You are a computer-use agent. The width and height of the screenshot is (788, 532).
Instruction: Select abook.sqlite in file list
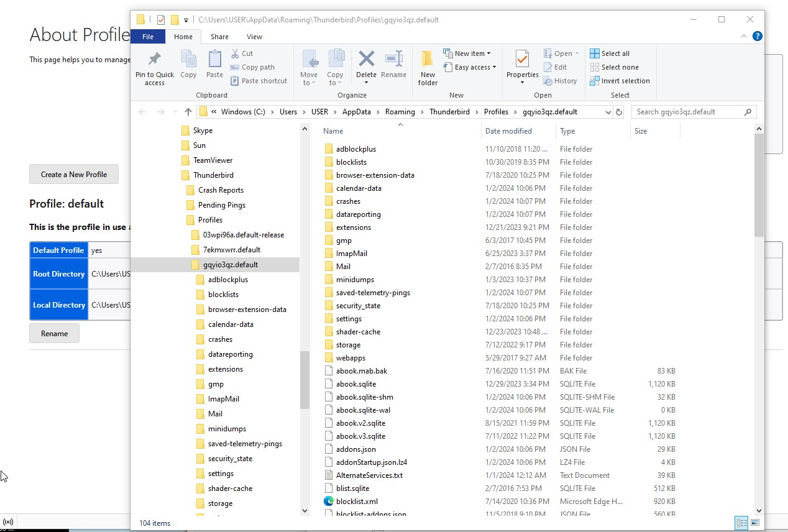point(355,383)
